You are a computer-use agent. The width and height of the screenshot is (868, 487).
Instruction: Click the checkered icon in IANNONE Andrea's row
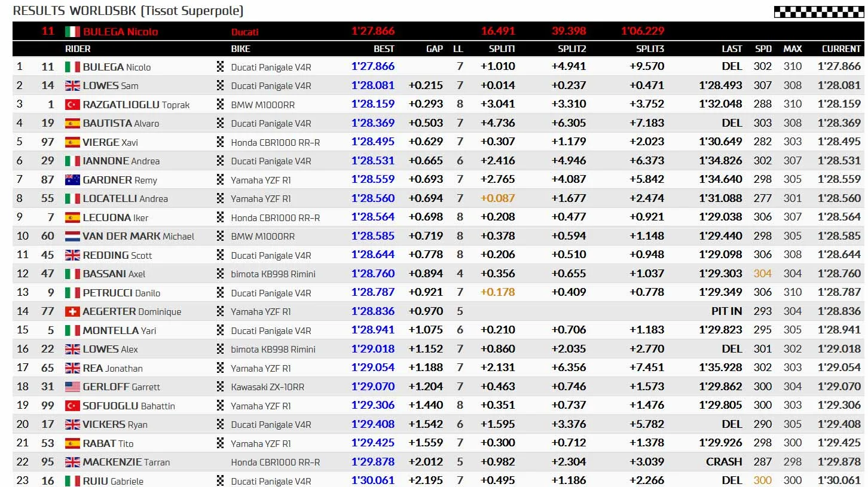click(220, 161)
